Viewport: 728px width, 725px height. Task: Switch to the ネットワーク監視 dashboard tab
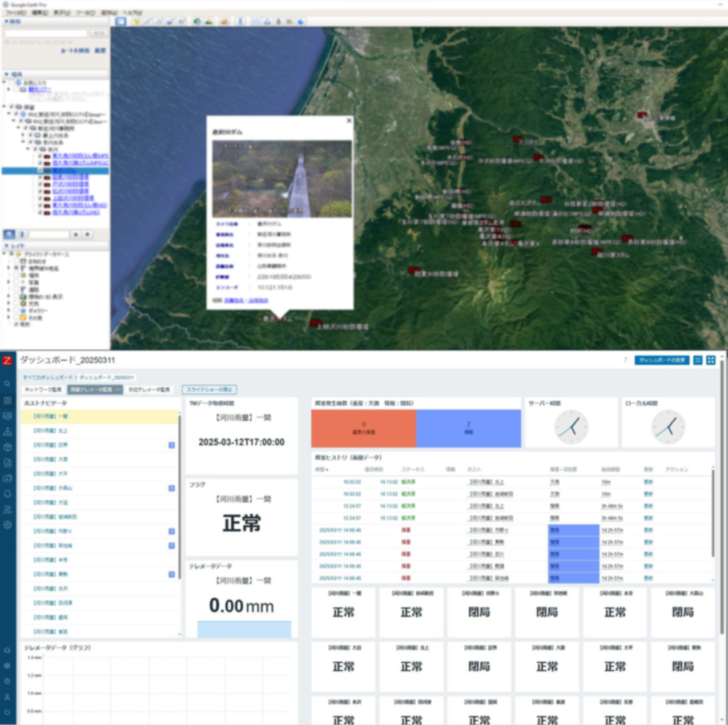[43, 389]
